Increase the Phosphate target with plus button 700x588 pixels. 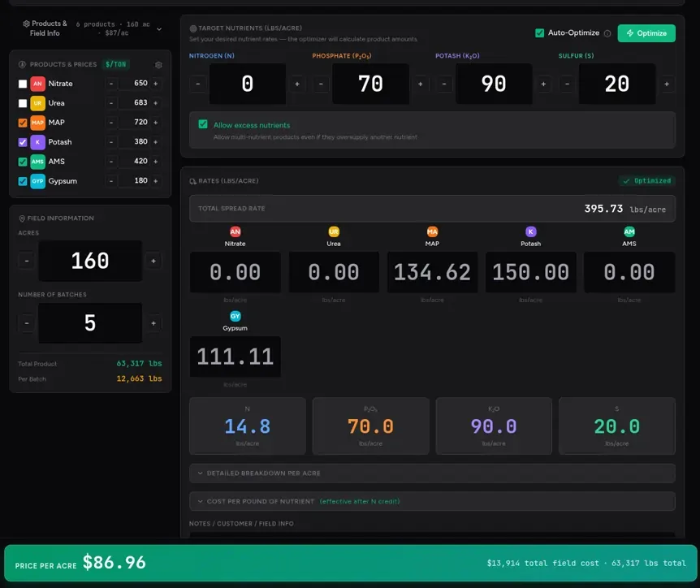420,84
